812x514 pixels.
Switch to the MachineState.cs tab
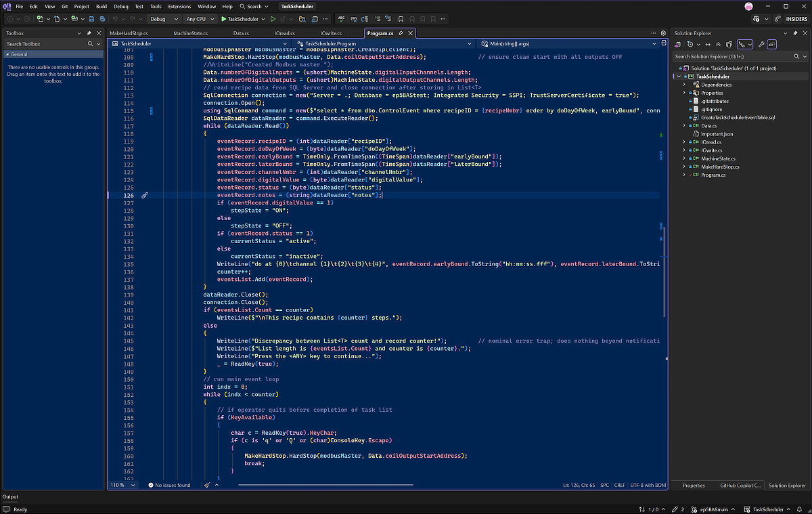(x=190, y=33)
